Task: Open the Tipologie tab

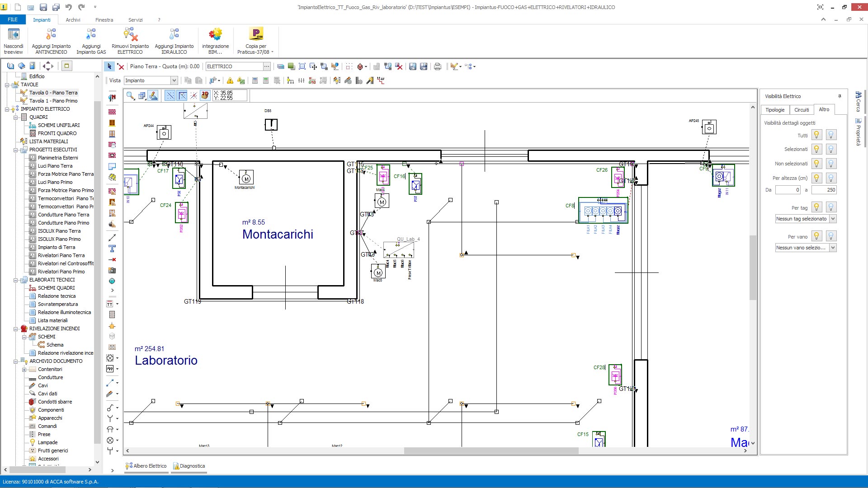Action: [x=775, y=110]
